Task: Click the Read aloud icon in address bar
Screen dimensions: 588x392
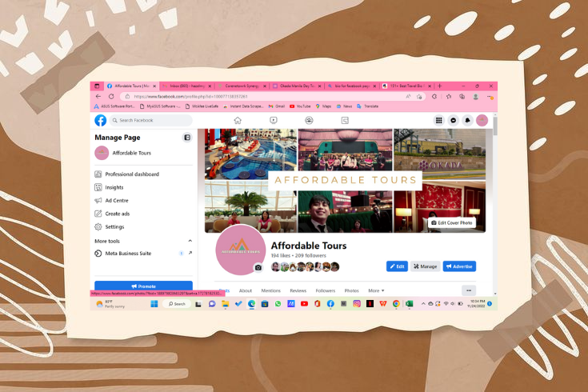Action: [x=408, y=97]
